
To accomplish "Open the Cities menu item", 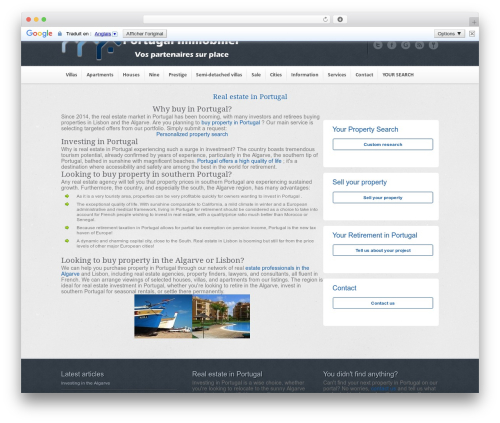I will pos(276,75).
